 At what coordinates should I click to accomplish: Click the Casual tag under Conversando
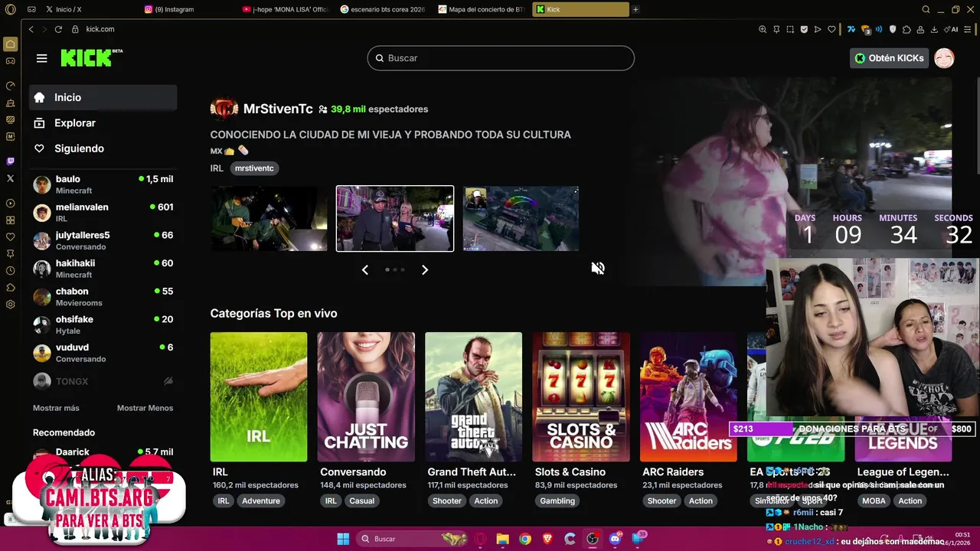pos(362,500)
